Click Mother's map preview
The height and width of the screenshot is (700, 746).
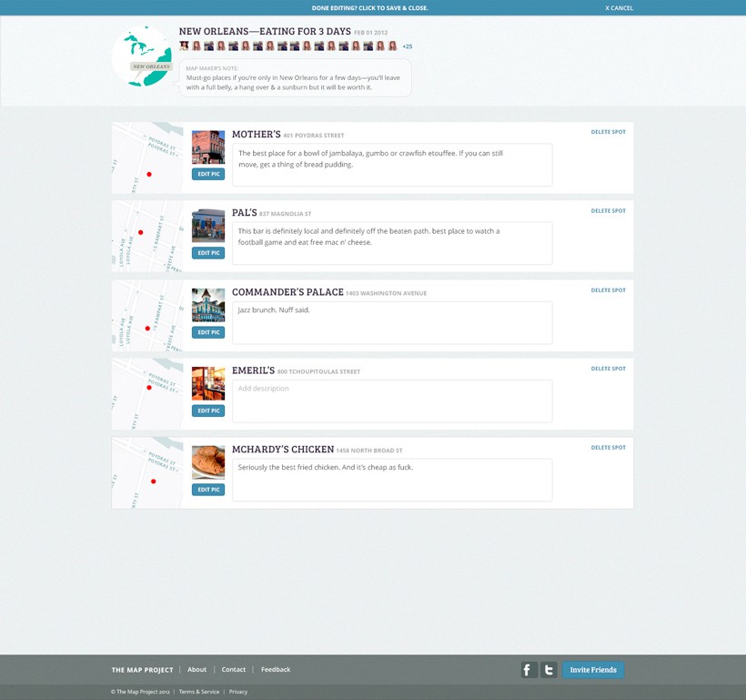[x=147, y=157]
